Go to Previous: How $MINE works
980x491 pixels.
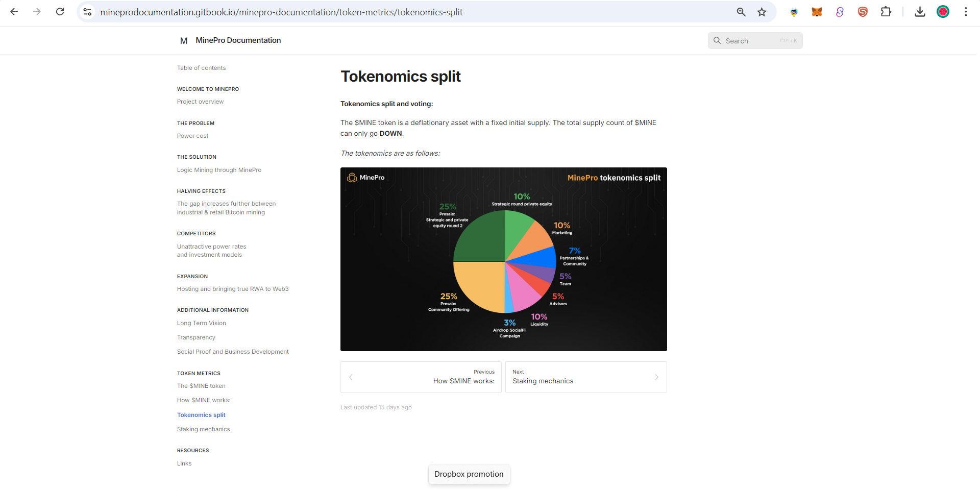421,377
